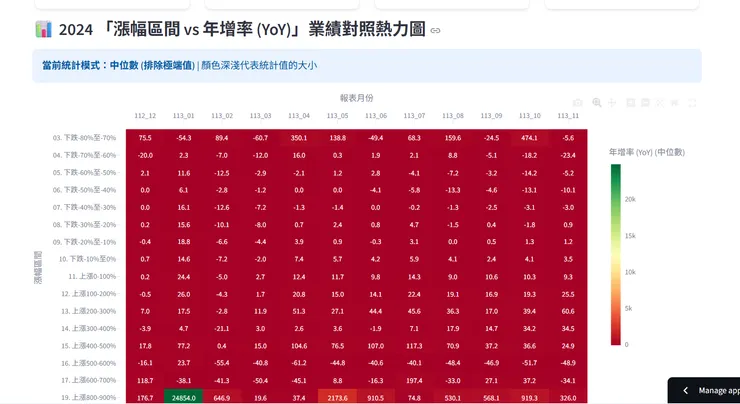Click the red-to-green YoY colorbar scale
The image size is (740, 404).
[616, 254]
